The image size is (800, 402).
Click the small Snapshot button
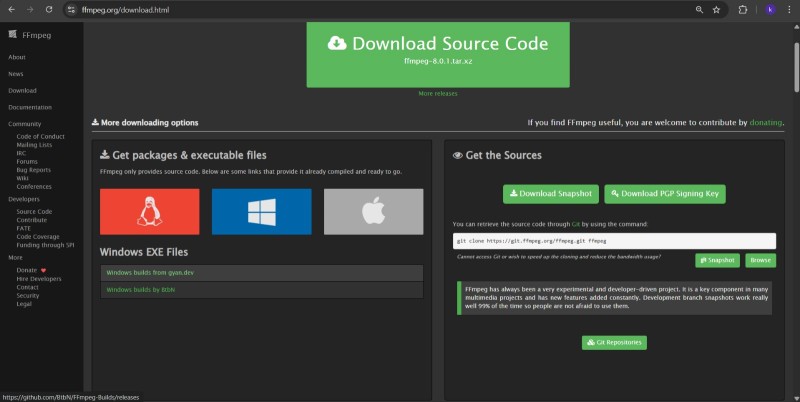[717, 260]
